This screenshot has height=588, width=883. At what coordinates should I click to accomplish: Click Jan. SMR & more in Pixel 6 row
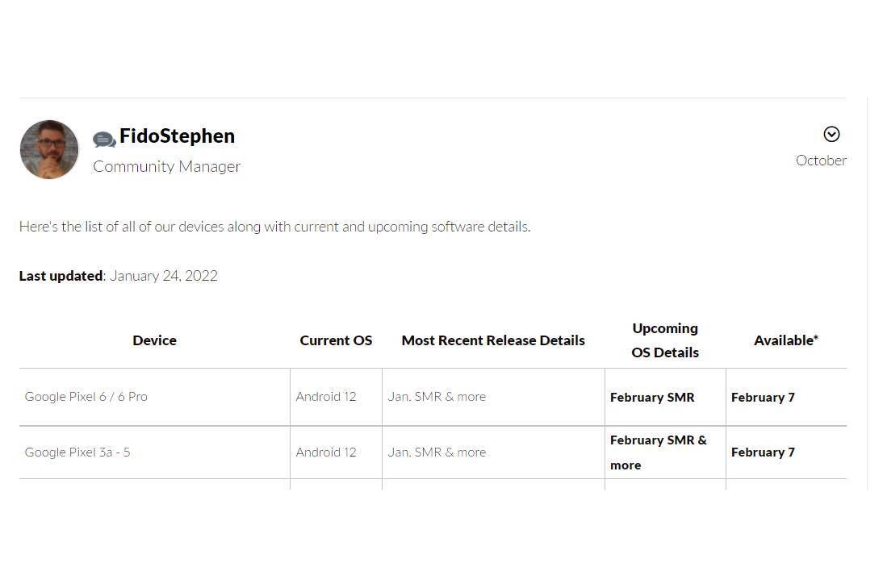coord(437,397)
